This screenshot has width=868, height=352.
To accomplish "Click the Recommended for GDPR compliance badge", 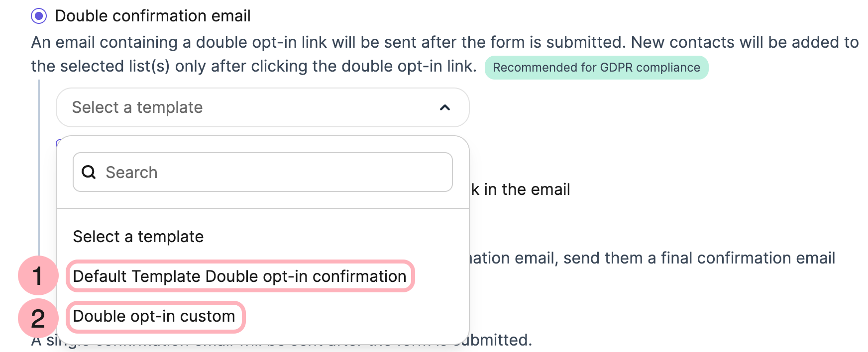I will click(x=596, y=68).
